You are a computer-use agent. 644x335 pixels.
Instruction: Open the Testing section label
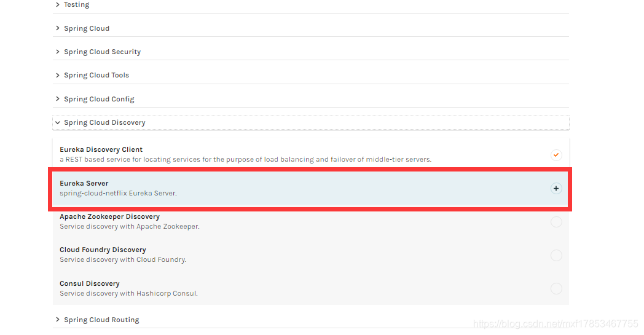point(76,4)
